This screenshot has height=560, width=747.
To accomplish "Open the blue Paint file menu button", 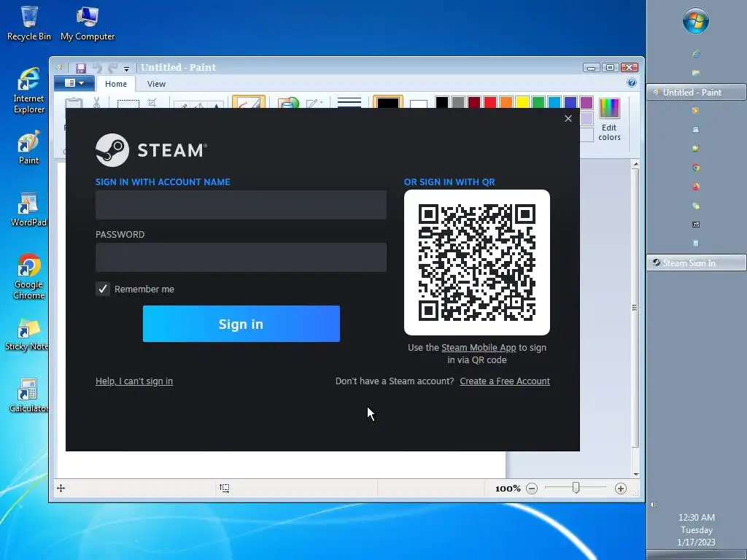I will click(x=74, y=83).
